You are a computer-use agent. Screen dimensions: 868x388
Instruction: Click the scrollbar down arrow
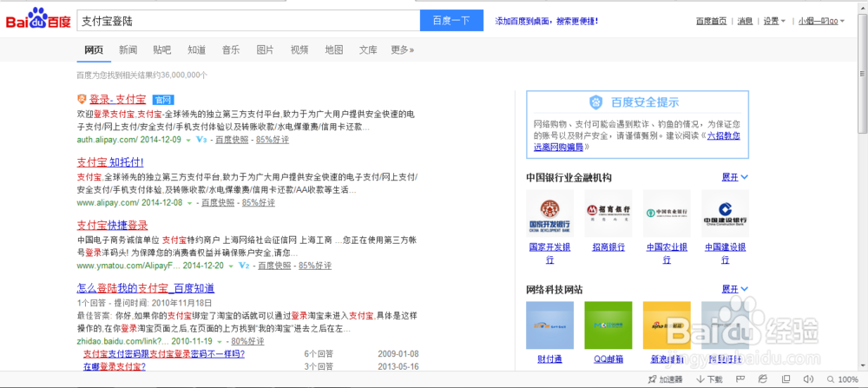click(863, 365)
